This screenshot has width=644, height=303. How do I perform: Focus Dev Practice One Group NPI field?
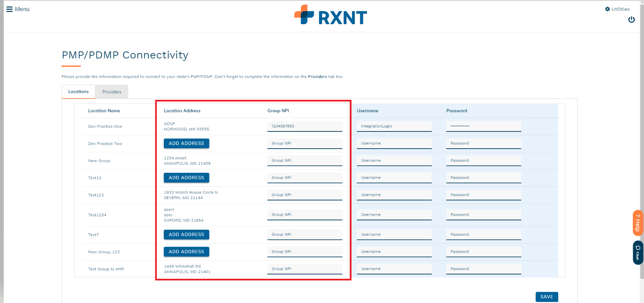(x=305, y=126)
